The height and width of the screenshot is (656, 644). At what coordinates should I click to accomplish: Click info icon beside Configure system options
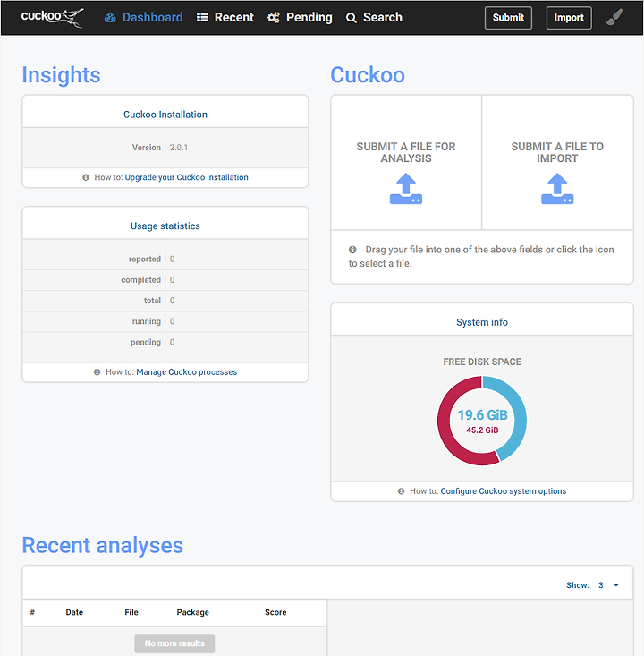(401, 491)
